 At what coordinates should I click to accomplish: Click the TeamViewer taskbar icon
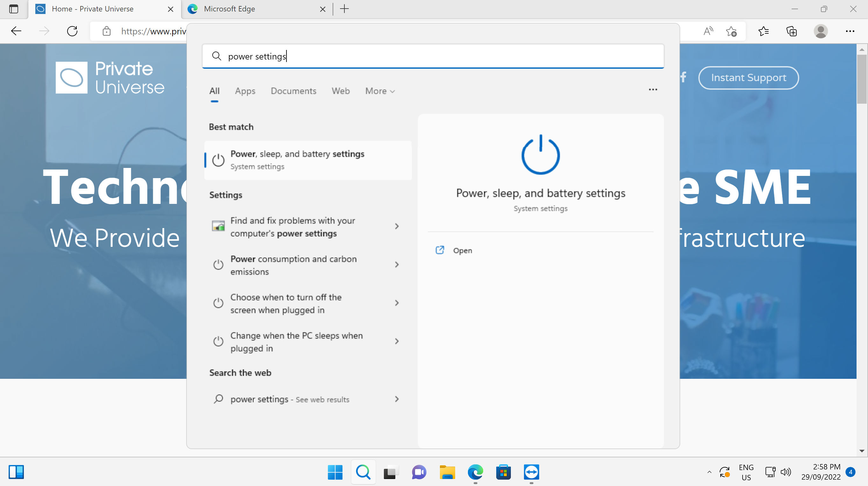(531, 472)
